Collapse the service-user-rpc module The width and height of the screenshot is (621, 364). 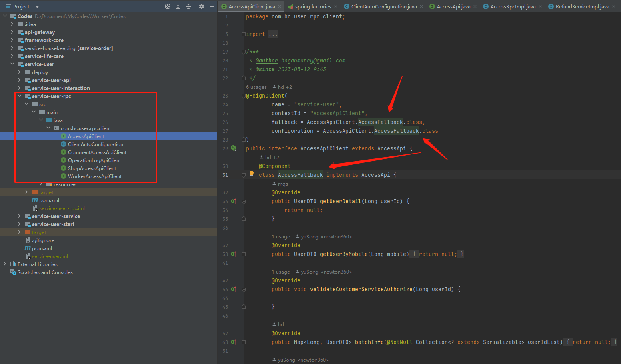[x=19, y=96]
